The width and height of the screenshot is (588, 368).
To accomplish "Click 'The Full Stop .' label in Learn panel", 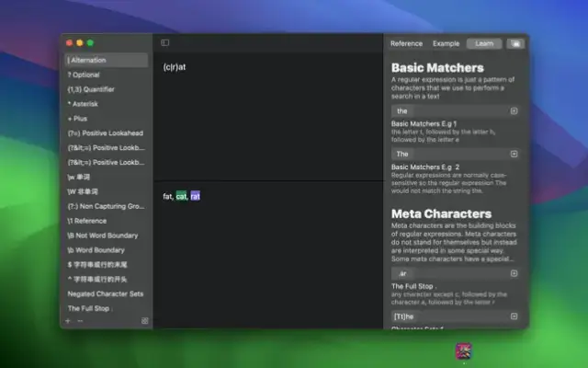I will [x=414, y=286].
